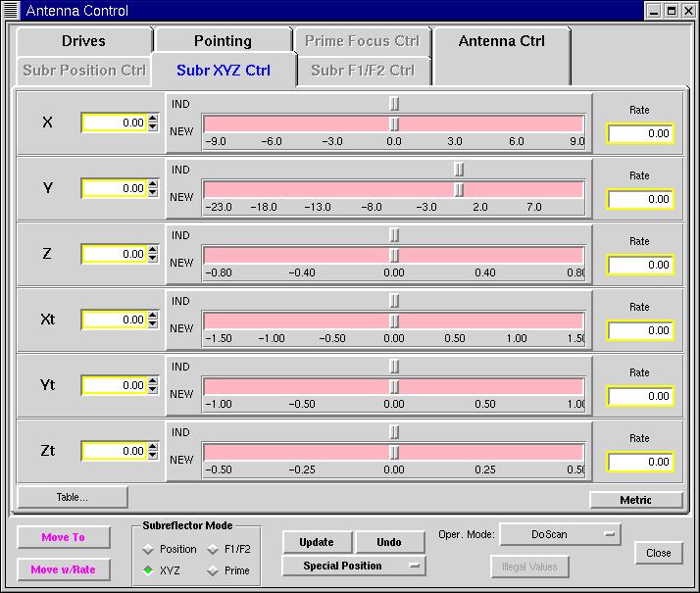
Task: Click the X IND indicator slider handle
Action: pos(395,104)
